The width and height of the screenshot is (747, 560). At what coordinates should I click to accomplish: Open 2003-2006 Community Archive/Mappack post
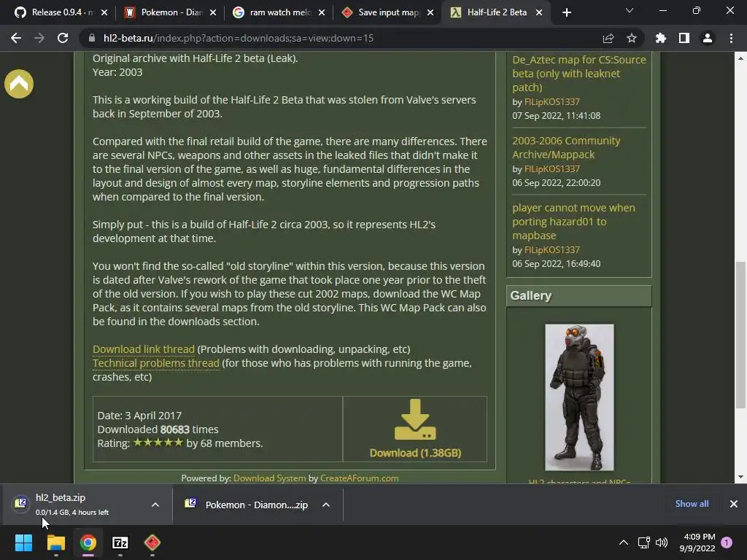(566, 147)
